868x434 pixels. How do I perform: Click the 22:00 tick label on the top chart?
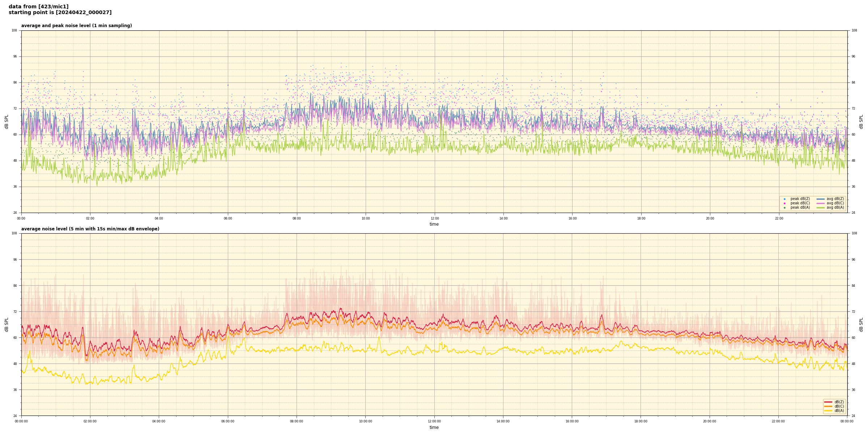point(779,218)
